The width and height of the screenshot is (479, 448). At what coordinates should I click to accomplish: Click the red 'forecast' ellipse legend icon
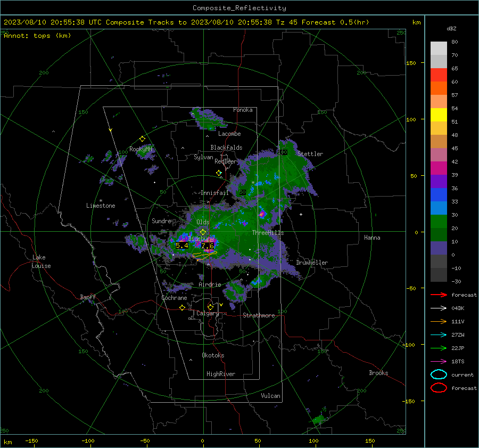point(439,388)
